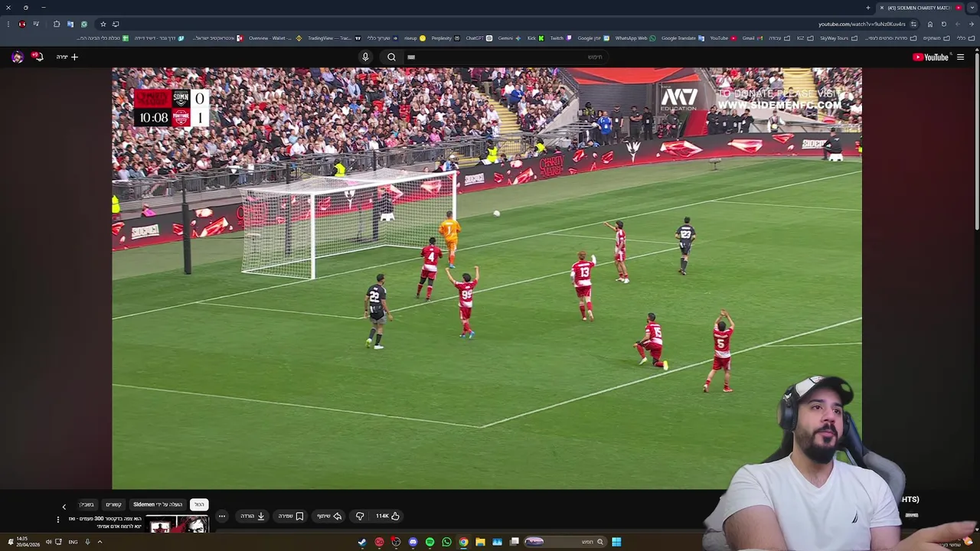Screen dimensions: 980x551
Task: Show hidden tray icons chevron
Action: pos(100,542)
